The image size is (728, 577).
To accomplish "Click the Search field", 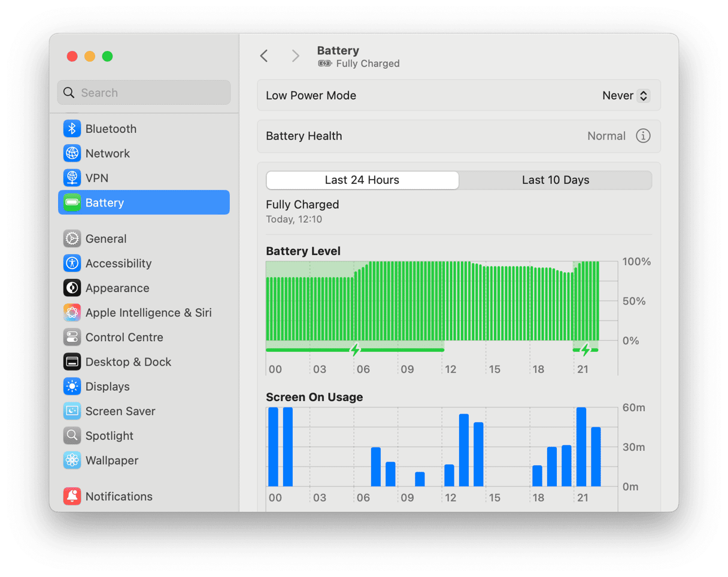I will pyautogui.click(x=144, y=93).
